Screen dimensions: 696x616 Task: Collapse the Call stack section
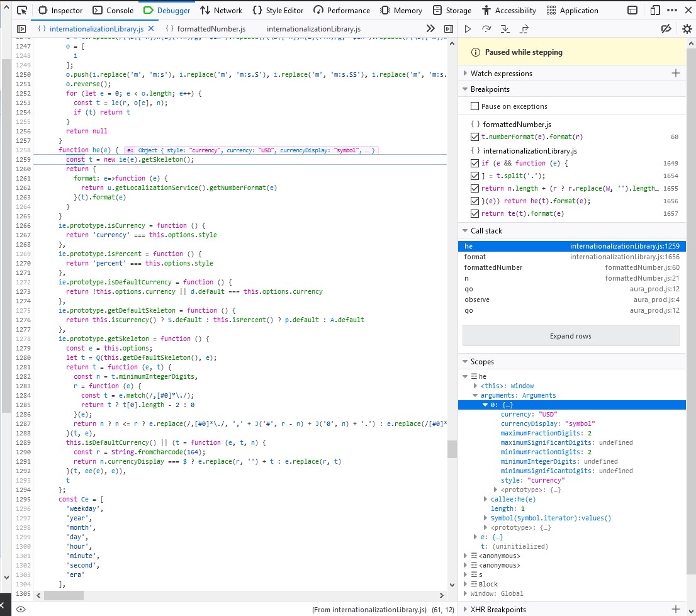coord(486,231)
